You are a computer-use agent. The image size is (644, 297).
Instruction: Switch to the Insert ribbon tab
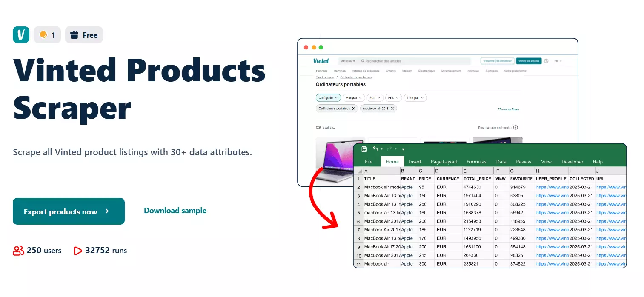(x=415, y=162)
